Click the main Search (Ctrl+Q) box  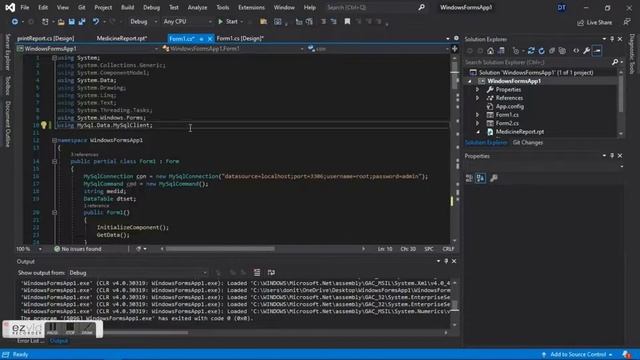tap(376, 7)
